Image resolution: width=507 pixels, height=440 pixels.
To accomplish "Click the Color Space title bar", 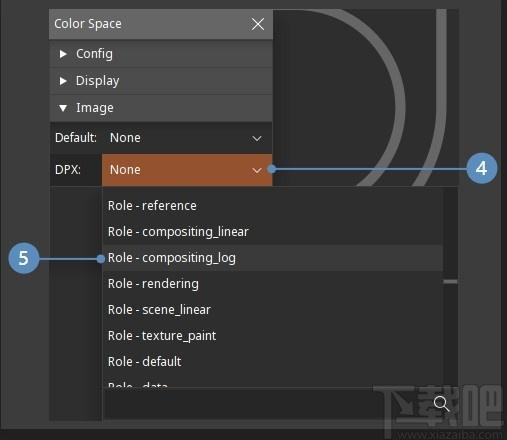I will pyautogui.click(x=150, y=24).
